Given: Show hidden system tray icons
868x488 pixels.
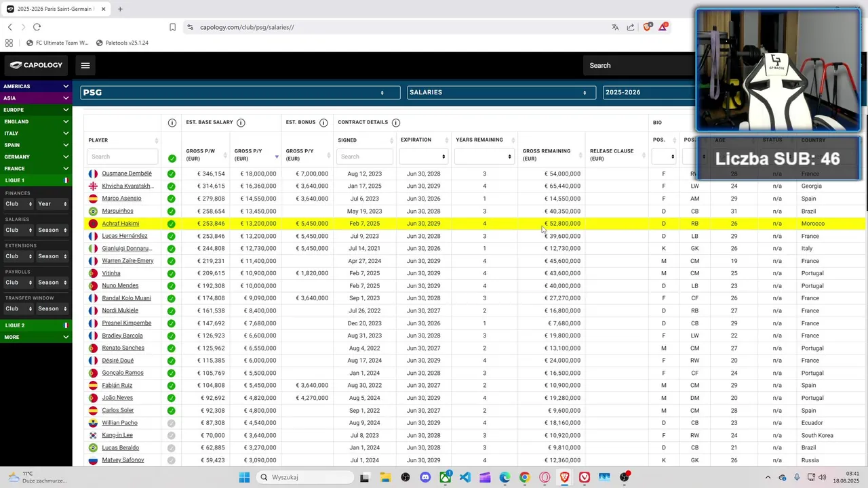Looking at the screenshot, I should tap(768, 477).
